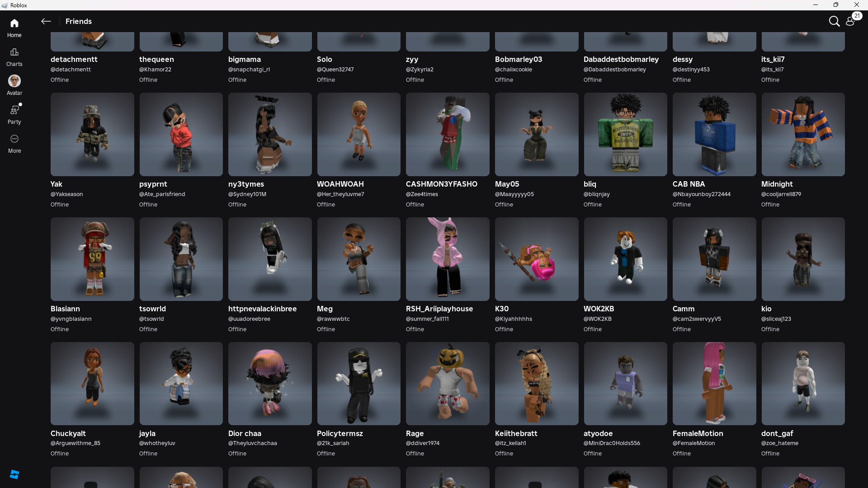Click the RSH_Ariiplayhouse display name

click(x=439, y=309)
